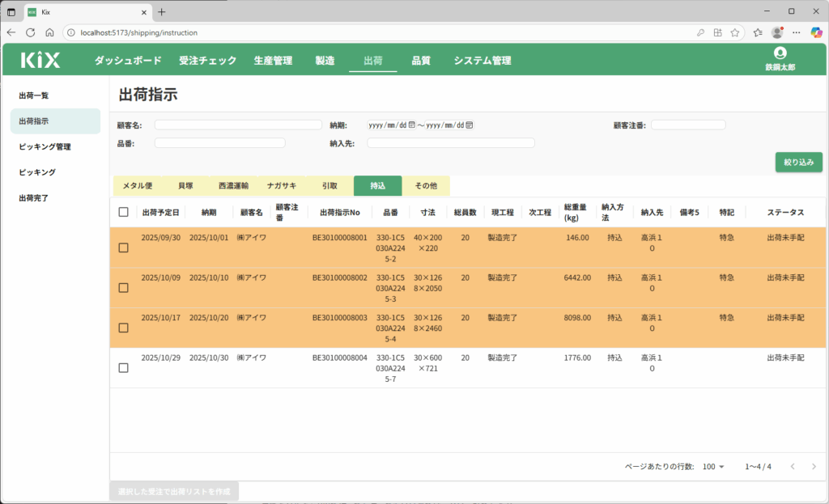Open the 品質 navigation menu

coord(421,61)
